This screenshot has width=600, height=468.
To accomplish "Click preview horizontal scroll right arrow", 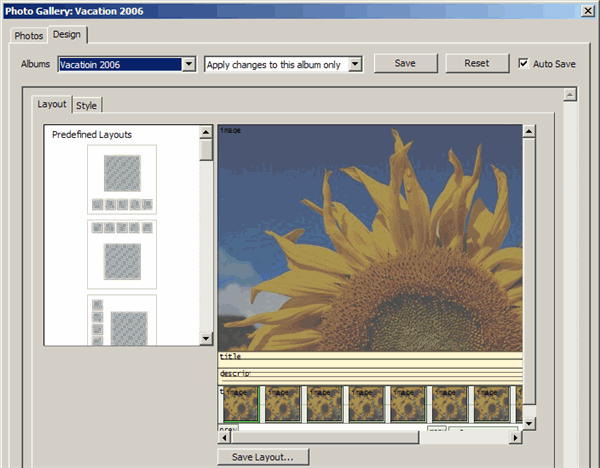I will [x=515, y=437].
